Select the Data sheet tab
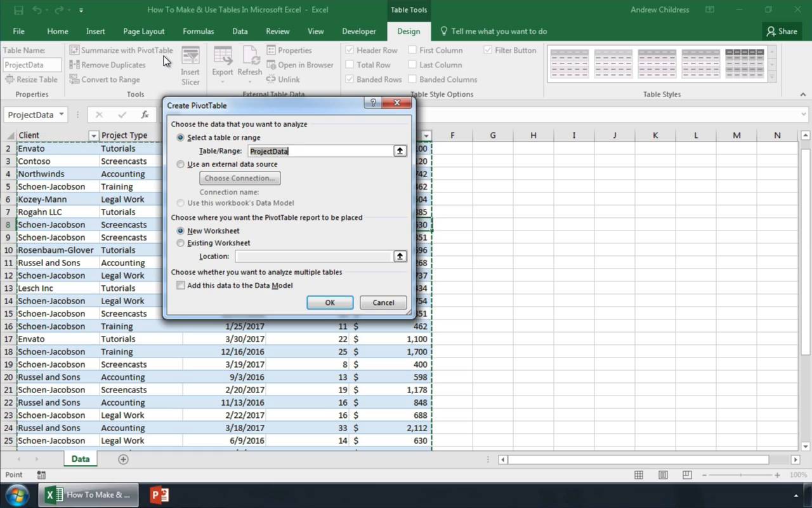This screenshot has height=508, width=812. [x=81, y=459]
